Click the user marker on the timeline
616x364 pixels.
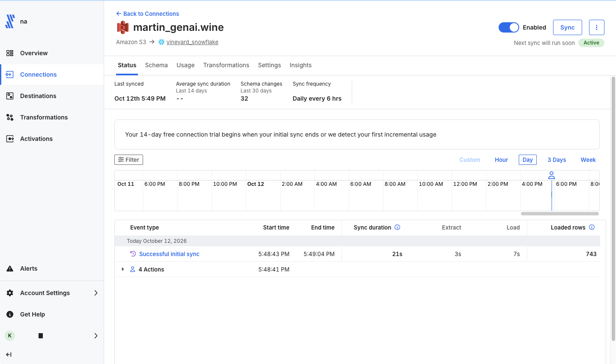coord(552,175)
